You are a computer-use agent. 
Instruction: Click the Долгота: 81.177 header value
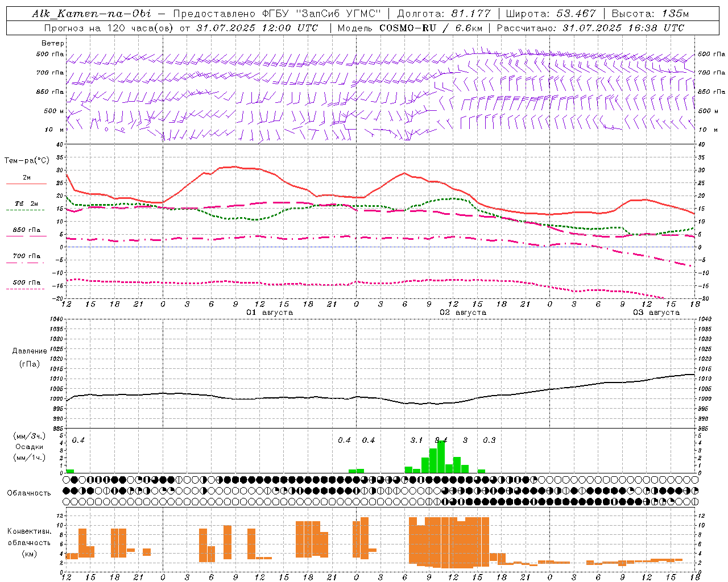444,14
